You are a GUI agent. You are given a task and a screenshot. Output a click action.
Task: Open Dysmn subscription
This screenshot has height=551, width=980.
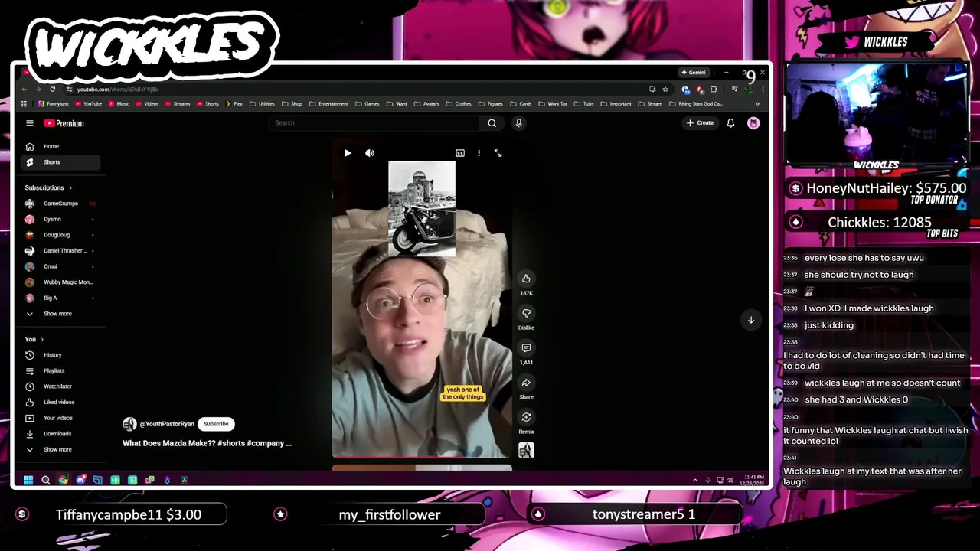click(60, 219)
